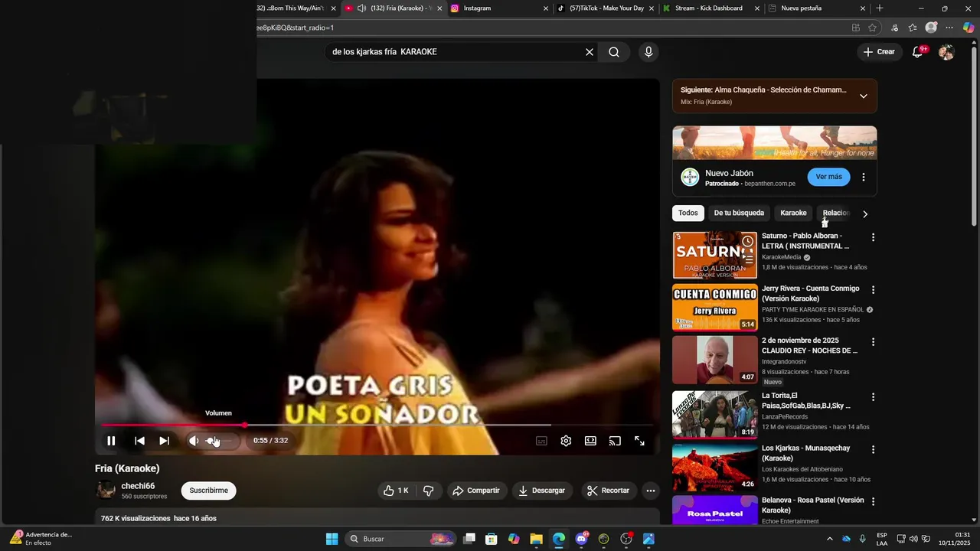This screenshot has width=980, height=551.
Task: Mute the video with the speaker icon
Action: pyautogui.click(x=194, y=441)
